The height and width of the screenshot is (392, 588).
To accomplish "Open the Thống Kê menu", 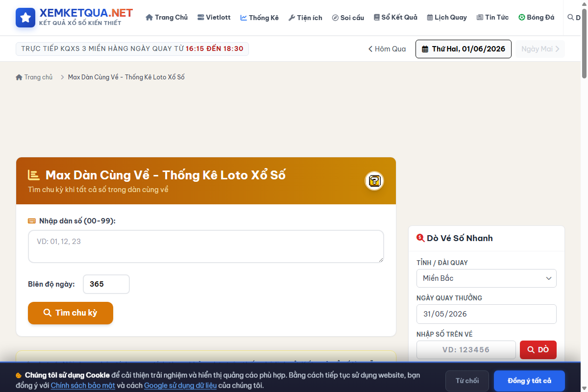I will click(259, 17).
